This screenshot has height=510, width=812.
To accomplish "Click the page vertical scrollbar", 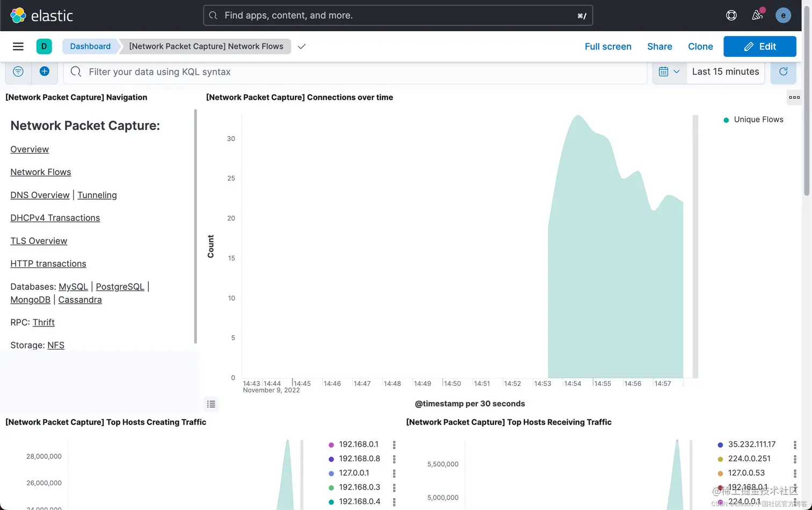I will point(807,100).
